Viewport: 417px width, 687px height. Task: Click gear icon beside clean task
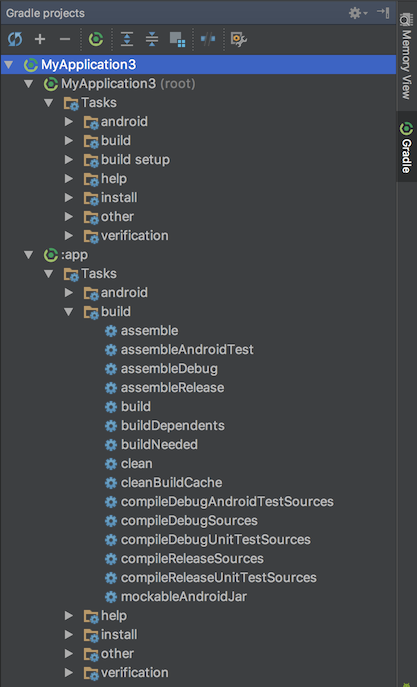click(x=111, y=463)
